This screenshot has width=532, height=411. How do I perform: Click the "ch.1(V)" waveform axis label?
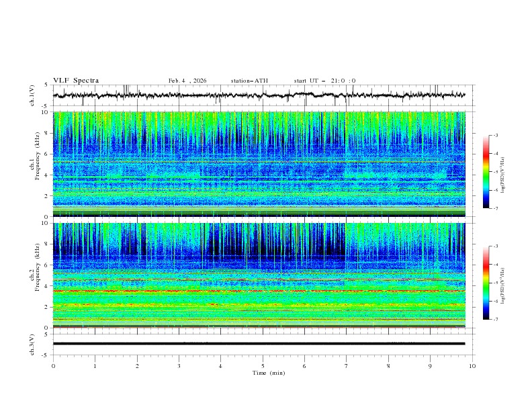click(32, 95)
